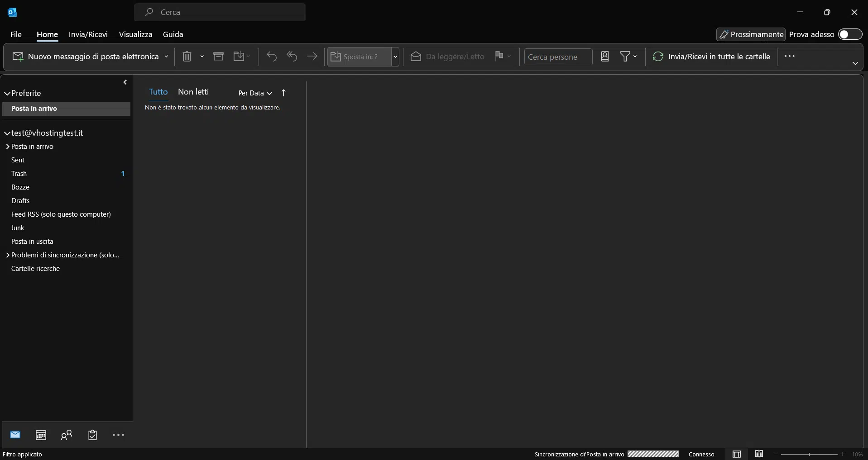This screenshot has width=868, height=460.
Task: Click the Undo arrow icon
Action: (272, 57)
